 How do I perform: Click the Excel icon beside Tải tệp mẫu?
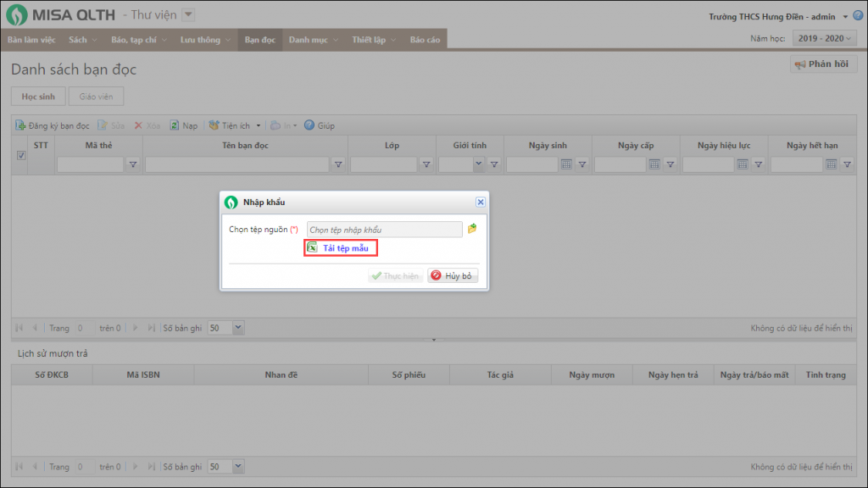pos(312,248)
